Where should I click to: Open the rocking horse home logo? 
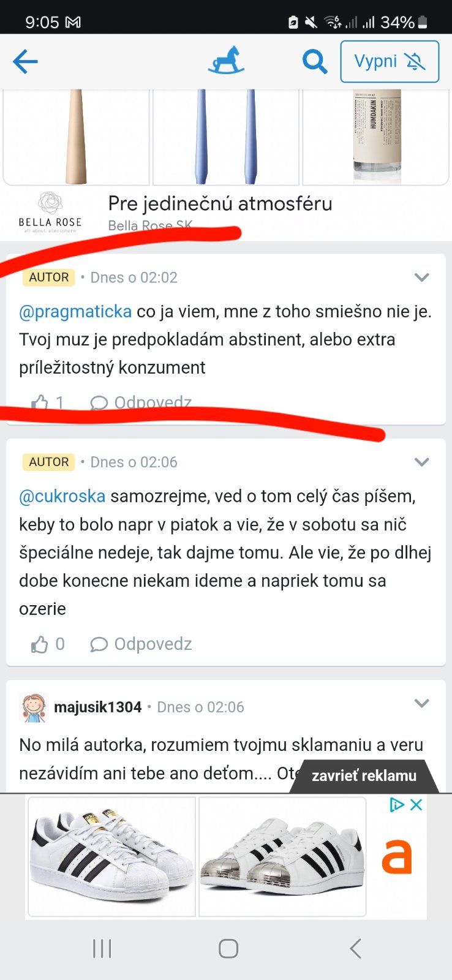(226, 61)
